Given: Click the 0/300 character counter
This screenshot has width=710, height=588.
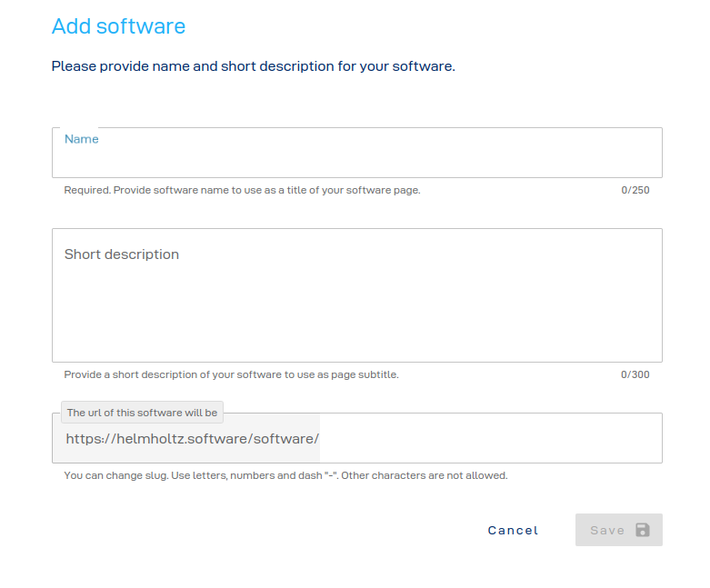Looking at the screenshot, I should 635,374.
